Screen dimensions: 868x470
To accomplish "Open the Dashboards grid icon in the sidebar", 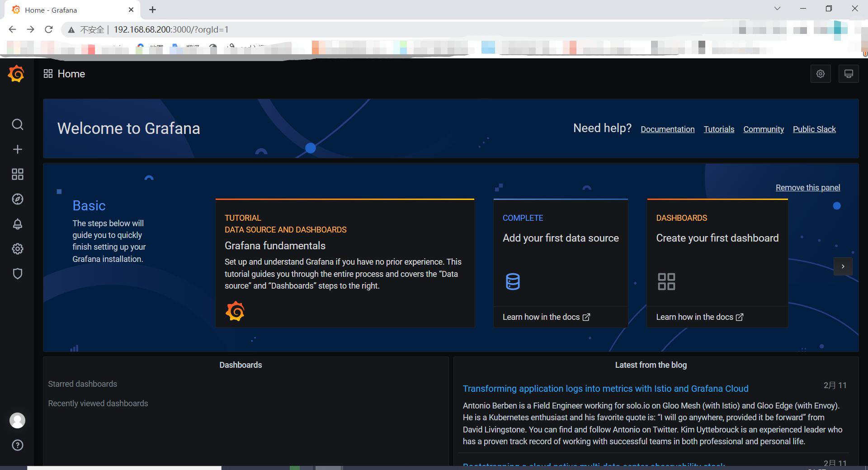I will tap(17, 174).
